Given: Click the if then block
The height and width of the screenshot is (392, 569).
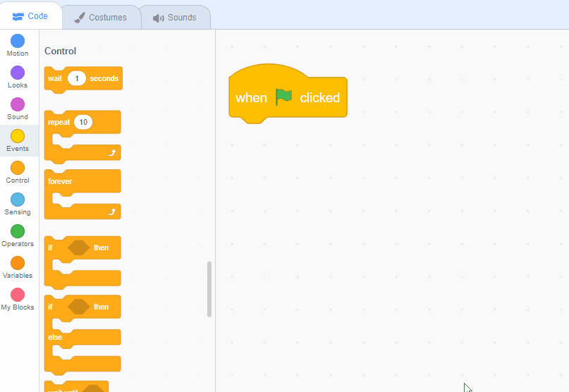Looking at the screenshot, I should 82,262.
